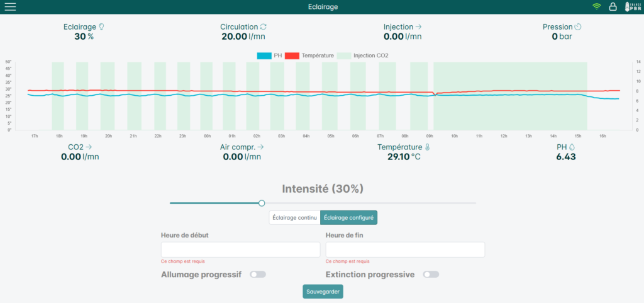Toggle the Injection CO2 legend swatch

(344, 55)
